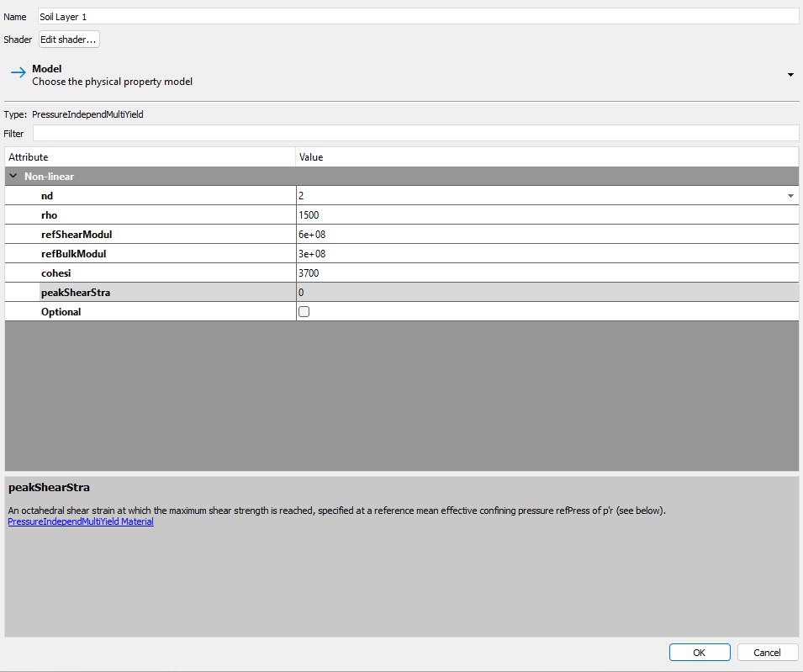
Task: Select the nd attribute row label
Action: [47, 196]
